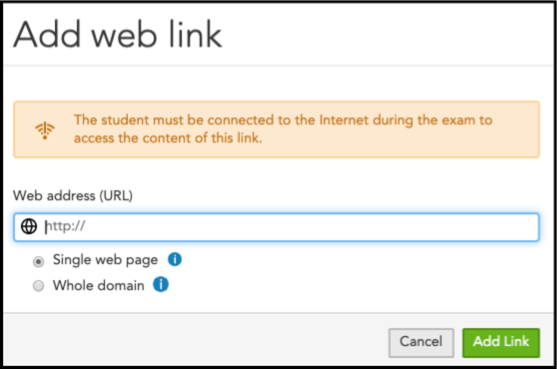Click the http:// placeholder text
The height and width of the screenshot is (369, 557).
[65, 226]
